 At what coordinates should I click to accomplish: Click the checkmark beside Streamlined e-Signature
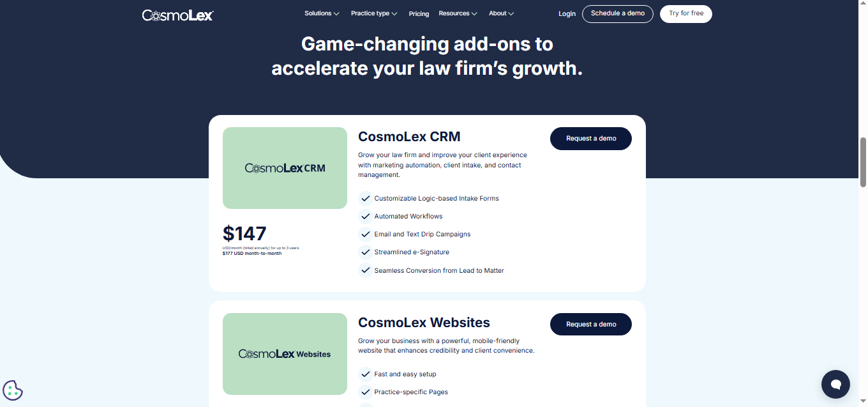click(365, 252)
